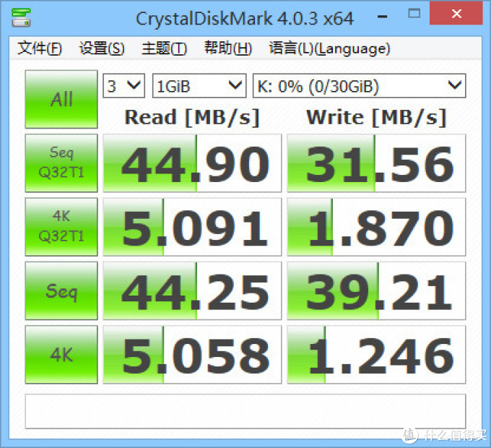This screenshot has height=448, width=491.
Task: Open the drive selector K: 0% (0/30GiB)
Action: point(359,86)
